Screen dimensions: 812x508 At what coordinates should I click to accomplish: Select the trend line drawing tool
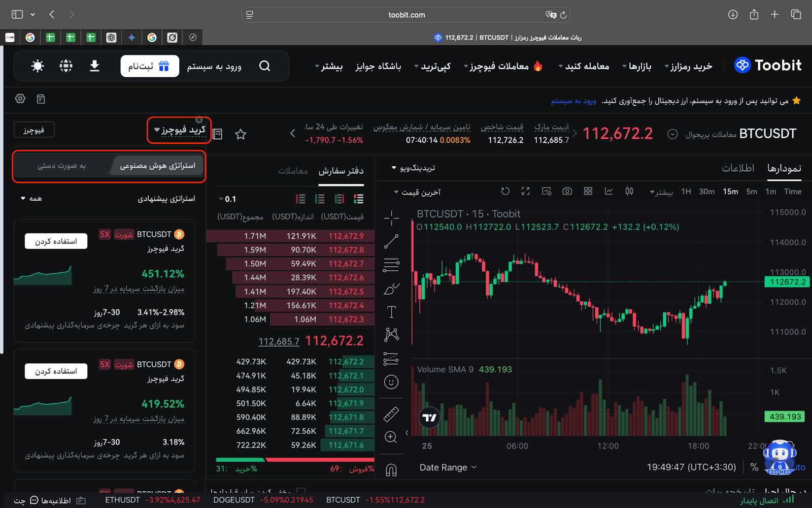pyautogui.click(x=391, y=242)
